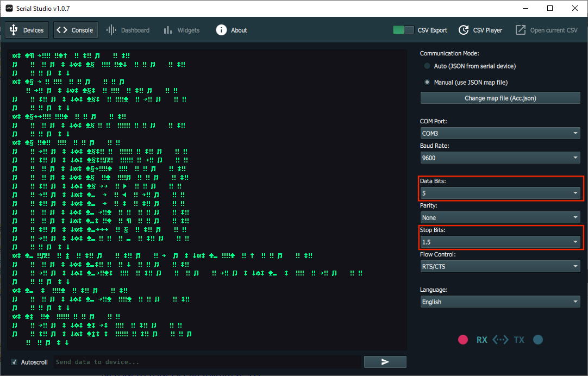This screenshot has height=376, width=588.
Task: Toggle CSV Export on or off
Action: point(402,30)
